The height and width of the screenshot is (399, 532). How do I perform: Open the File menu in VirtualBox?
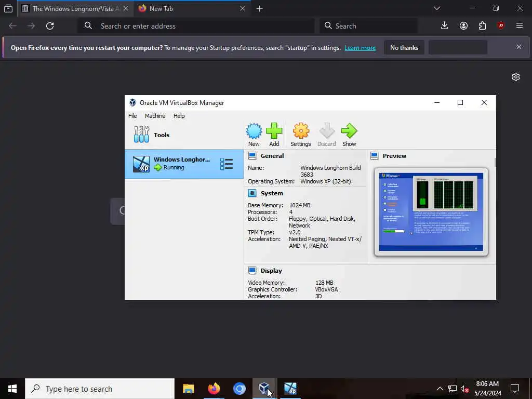[132, 116]
